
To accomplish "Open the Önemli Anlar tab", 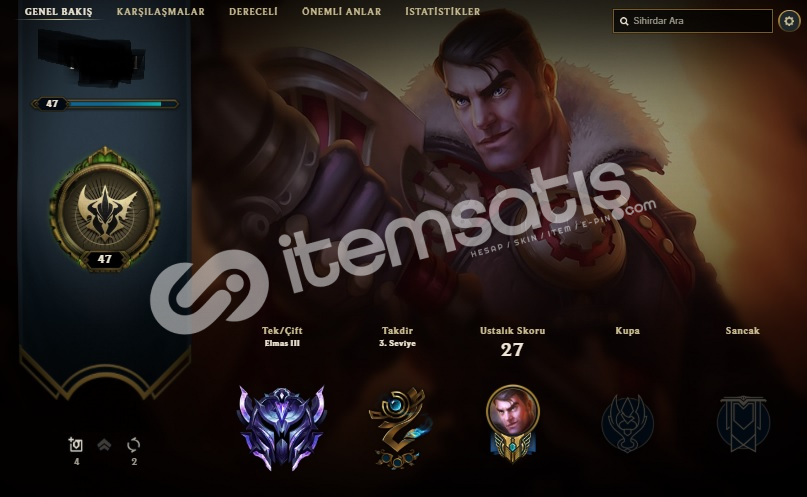I will coord(342,11).
